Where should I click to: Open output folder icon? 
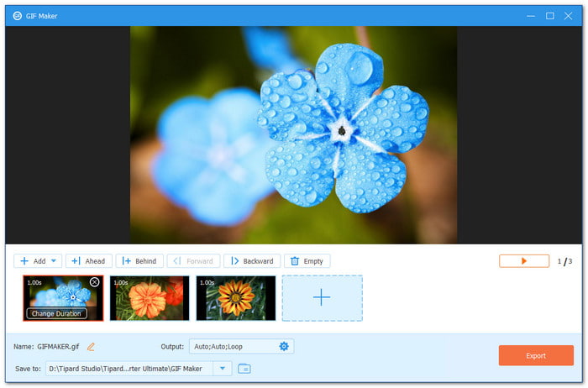(244, 369)
